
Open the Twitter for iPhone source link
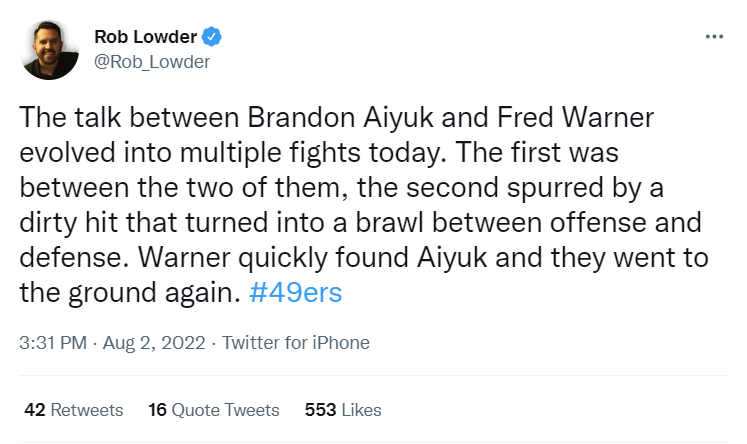296,343
